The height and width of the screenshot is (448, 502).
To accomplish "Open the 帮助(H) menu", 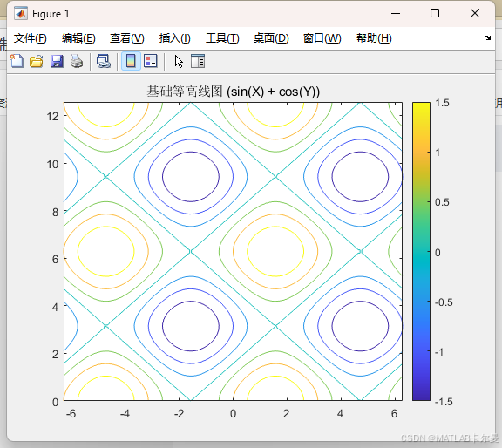I will [x=374, y=38].
